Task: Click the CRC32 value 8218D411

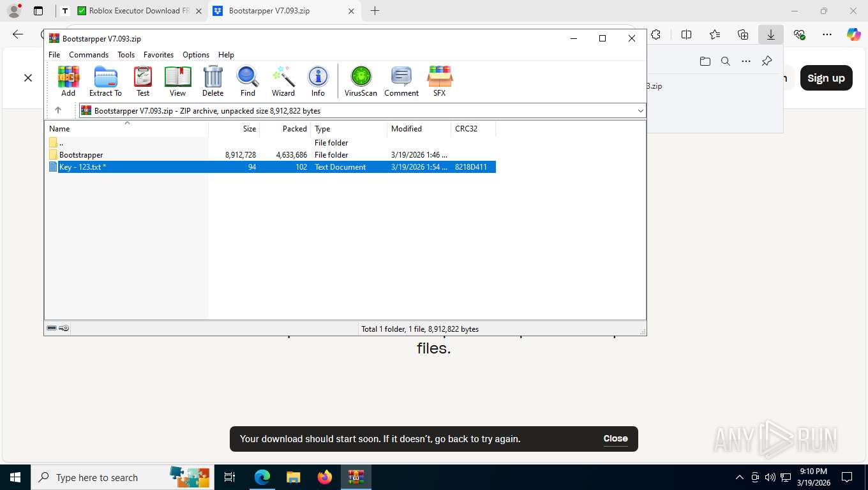Action: (471, 167)
